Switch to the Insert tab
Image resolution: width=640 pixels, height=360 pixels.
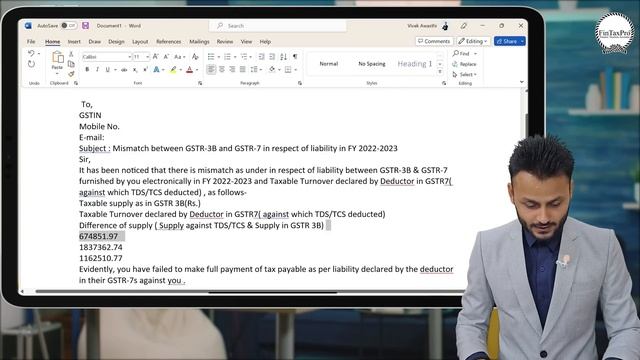74,42
